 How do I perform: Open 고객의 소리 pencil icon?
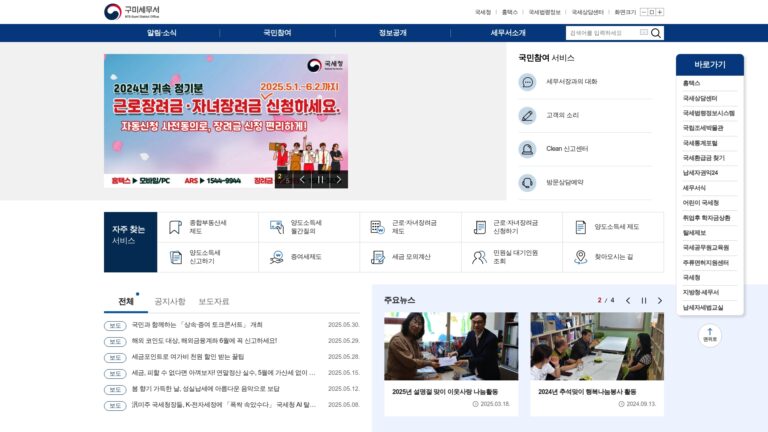pos(528,116)
